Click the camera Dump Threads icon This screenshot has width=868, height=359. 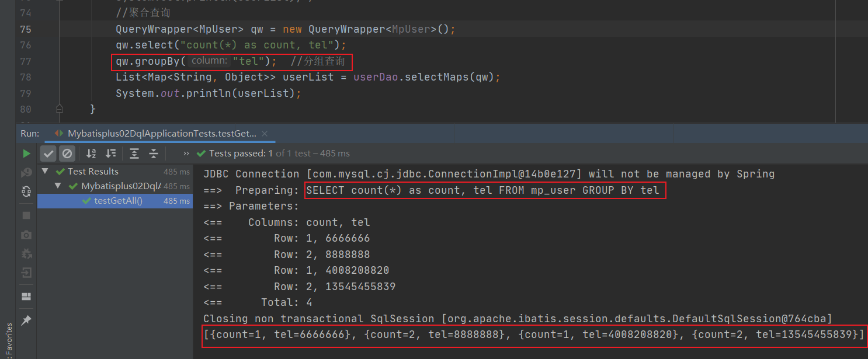point(26,235)
